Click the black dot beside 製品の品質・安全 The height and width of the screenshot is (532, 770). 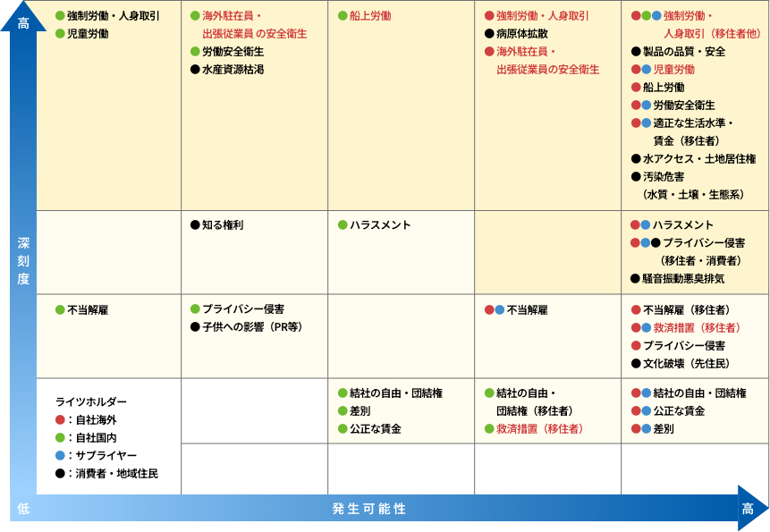[x=636, y=52]
